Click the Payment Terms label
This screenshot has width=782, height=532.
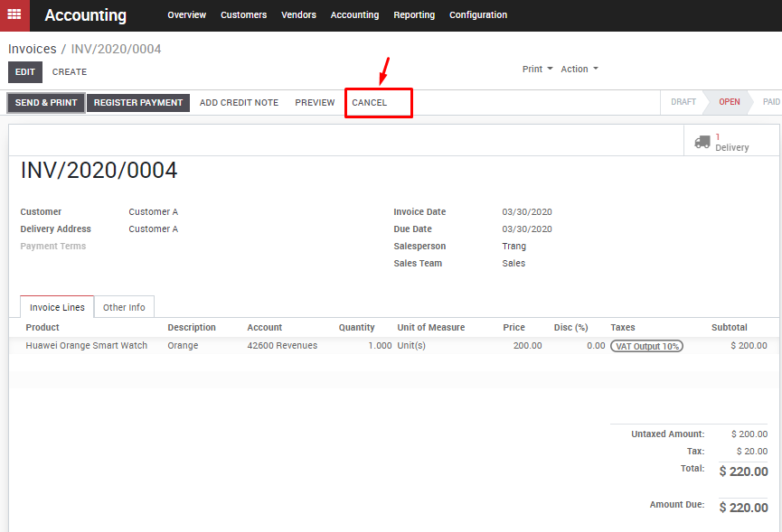click(x=52, y=246)
